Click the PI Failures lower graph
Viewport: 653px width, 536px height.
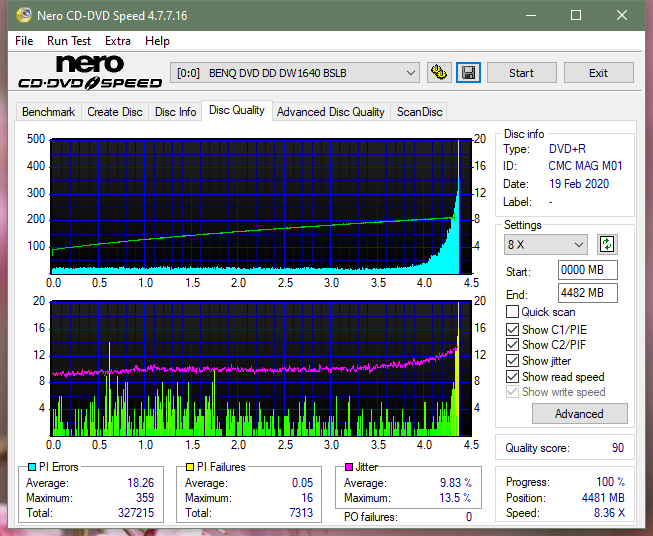[261, 369]
